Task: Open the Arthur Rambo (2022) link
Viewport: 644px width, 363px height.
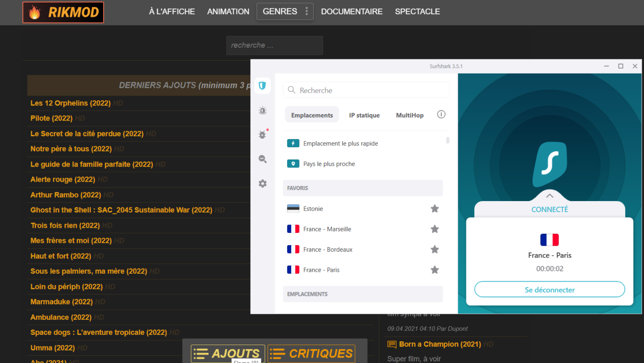Action: (x=66, y=195)
